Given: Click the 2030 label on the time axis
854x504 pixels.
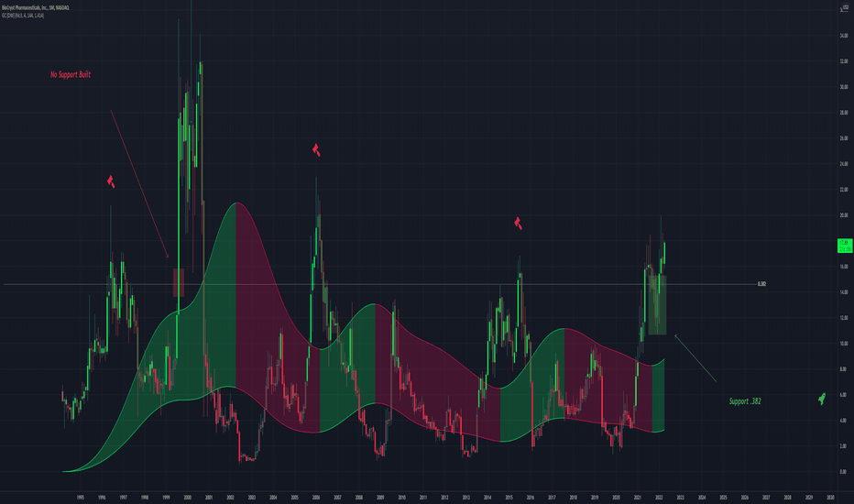Looking at the screenshot, I should tap(830, 497).
